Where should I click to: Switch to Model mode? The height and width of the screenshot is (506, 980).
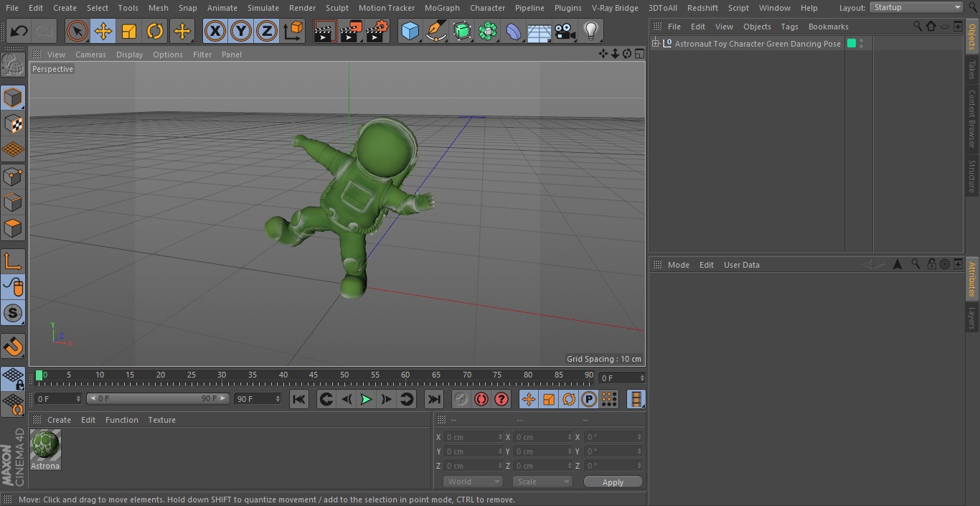(13, 98)
